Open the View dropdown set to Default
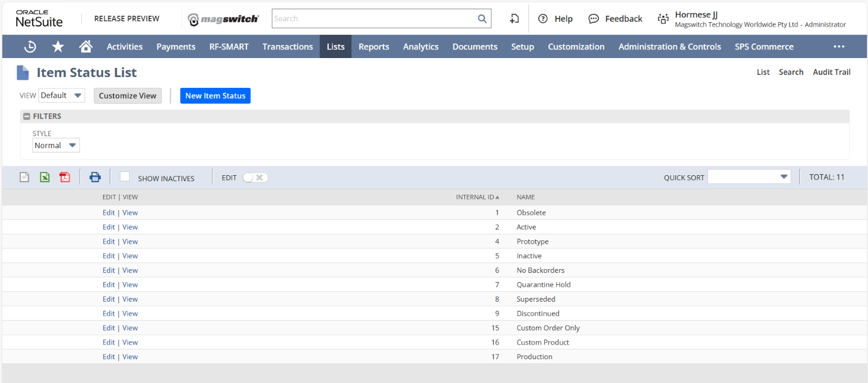 click(62, 95)
